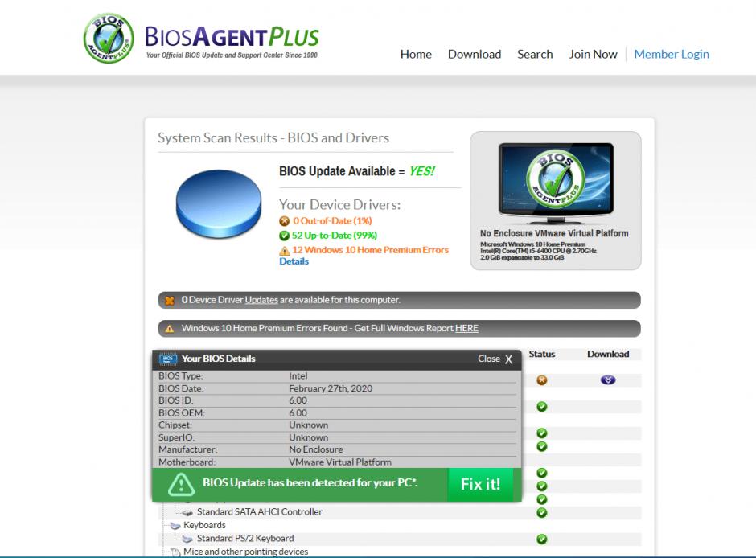Open the Search page
Image resolution: width=756 pixels, height=558 pixels.
point(535,55)
